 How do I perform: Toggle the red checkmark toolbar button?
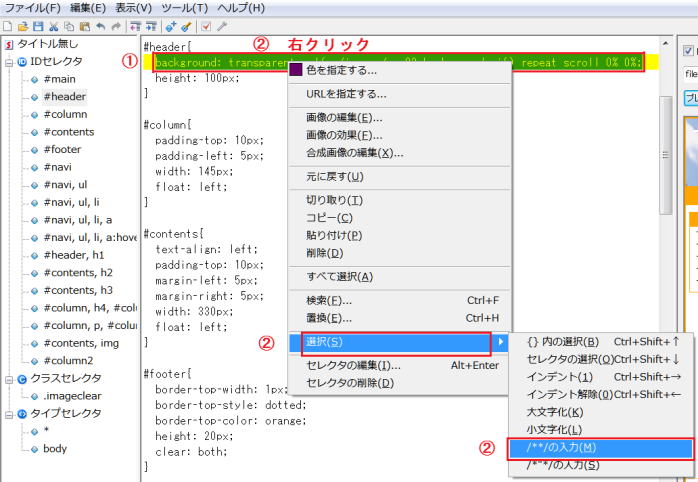pos(206,26)
